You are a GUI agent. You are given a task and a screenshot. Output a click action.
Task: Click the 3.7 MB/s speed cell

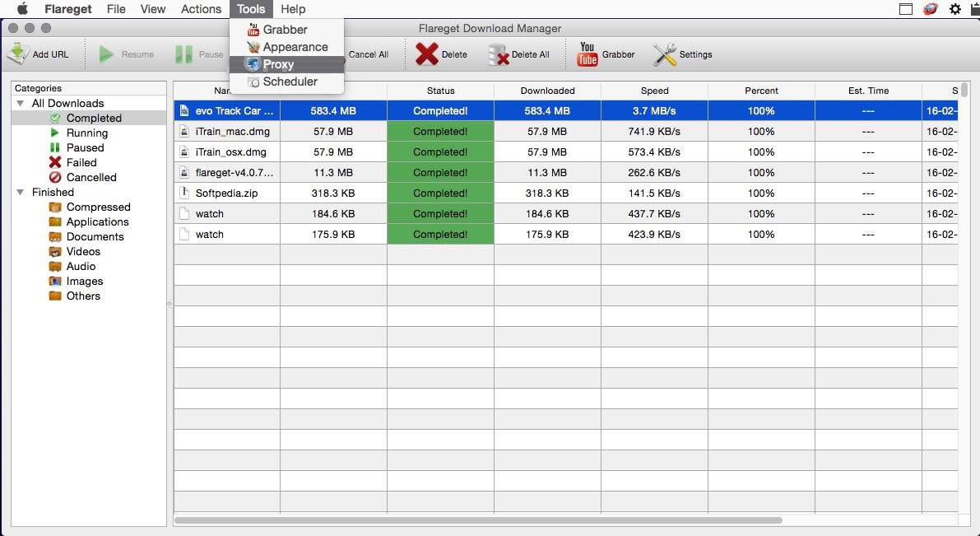coord(654,110)
